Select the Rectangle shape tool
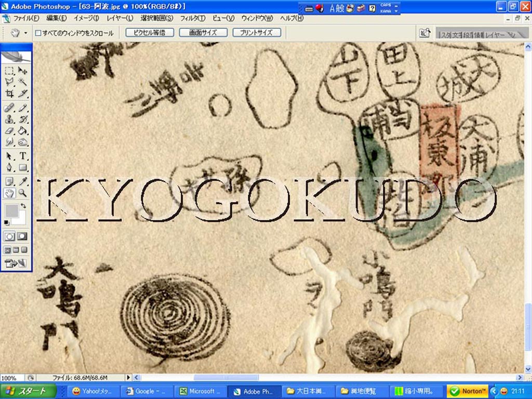Viewport: 532px width, 399px height. pyautogui.click(x=22, y=167)
